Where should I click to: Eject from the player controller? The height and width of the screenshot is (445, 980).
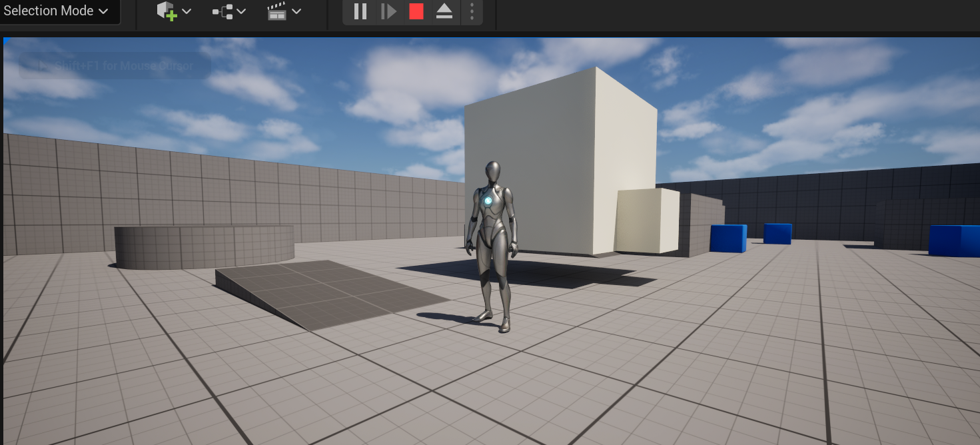(444, 11)
